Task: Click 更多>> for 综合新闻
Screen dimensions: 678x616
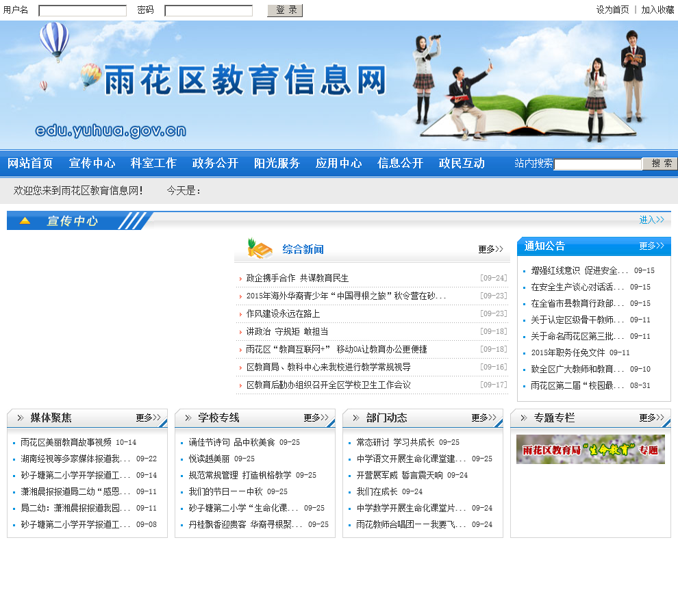Action: click(491, 249)
